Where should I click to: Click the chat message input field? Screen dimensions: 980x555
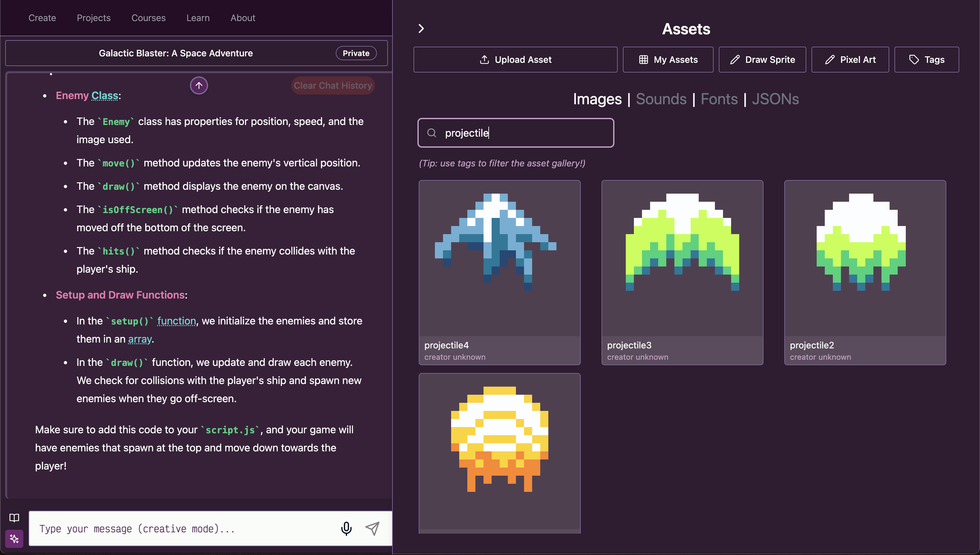(183, 528)
